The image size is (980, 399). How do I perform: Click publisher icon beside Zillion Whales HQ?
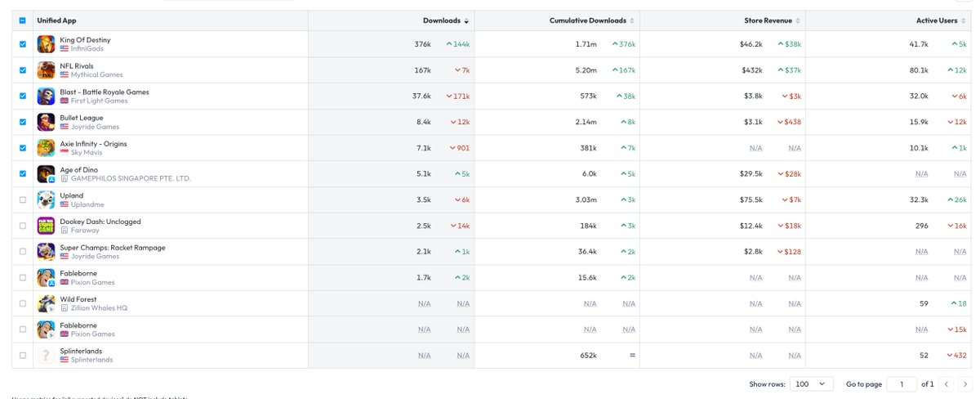click(65, 309)
